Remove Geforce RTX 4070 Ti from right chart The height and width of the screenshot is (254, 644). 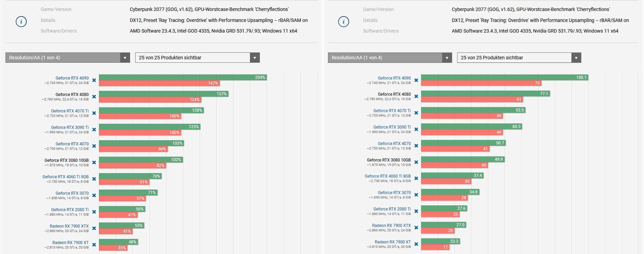click(416, 113)
